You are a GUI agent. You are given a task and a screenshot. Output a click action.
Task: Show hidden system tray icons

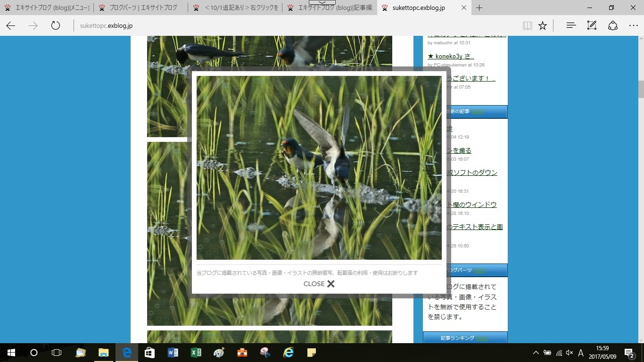[536, 353]
